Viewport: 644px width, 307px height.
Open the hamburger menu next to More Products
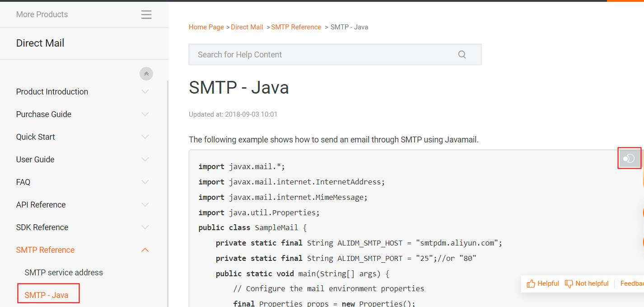pos(146,14)
